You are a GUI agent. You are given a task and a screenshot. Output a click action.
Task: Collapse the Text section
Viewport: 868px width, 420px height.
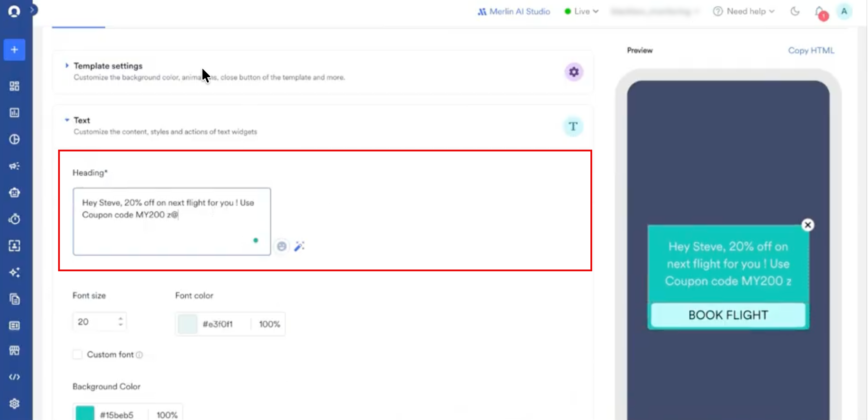(67, 120)
